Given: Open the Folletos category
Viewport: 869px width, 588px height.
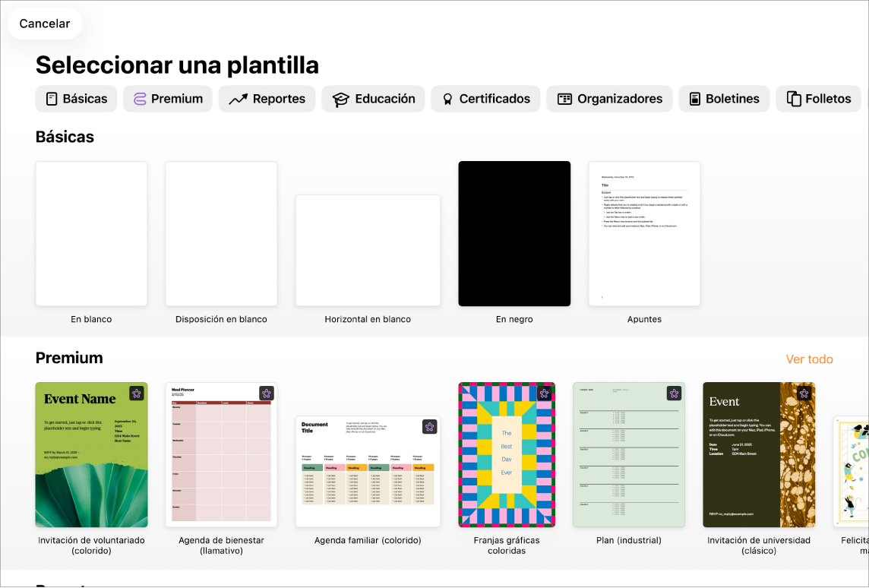Looking at the screenshot, I should (818, 98).
